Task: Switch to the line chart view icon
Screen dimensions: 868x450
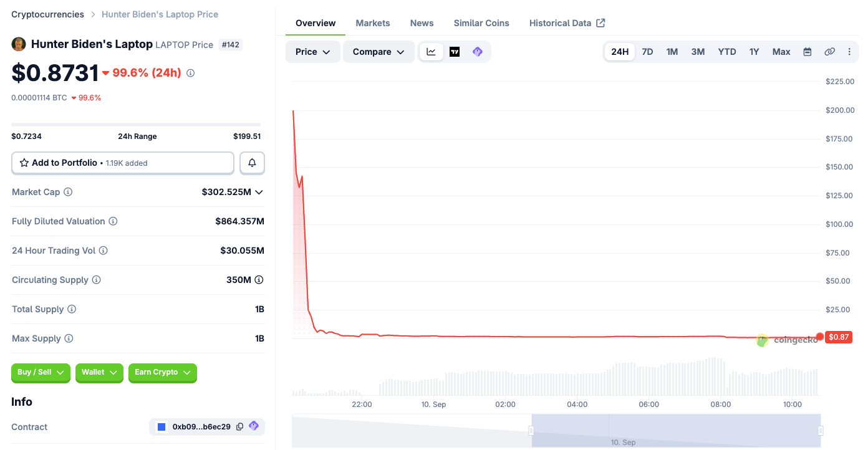Action: [432, 52]
